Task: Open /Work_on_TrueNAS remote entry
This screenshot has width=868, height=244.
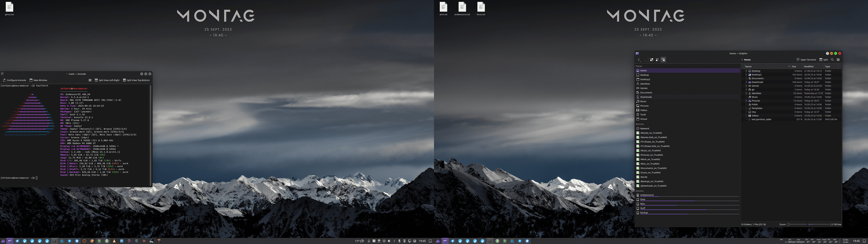Action: pos(687,159)
